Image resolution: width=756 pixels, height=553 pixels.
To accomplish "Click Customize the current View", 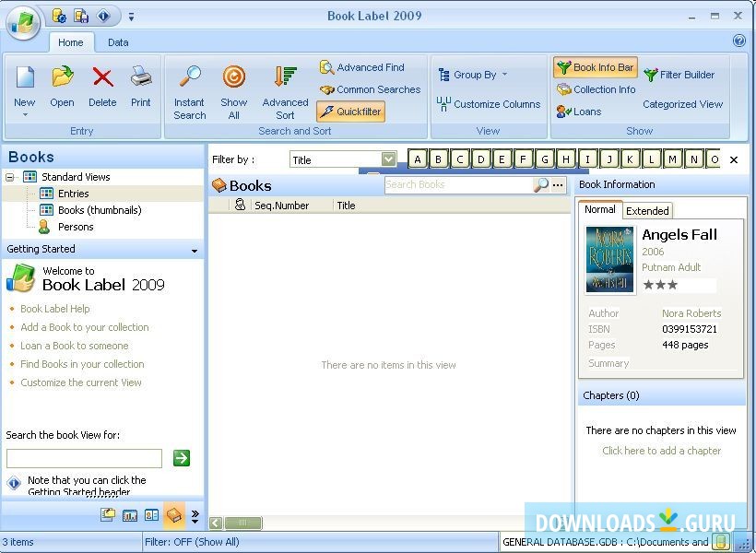I will tap(81, 382).
